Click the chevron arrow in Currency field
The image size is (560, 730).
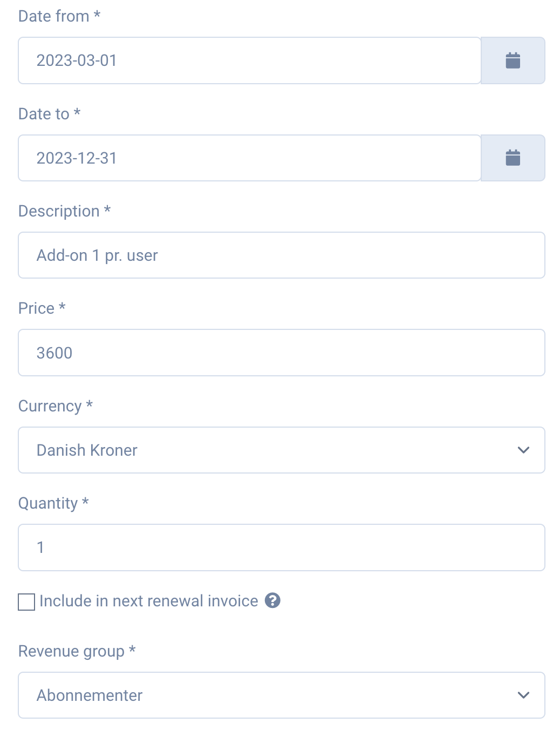click(x=523, y=450)
